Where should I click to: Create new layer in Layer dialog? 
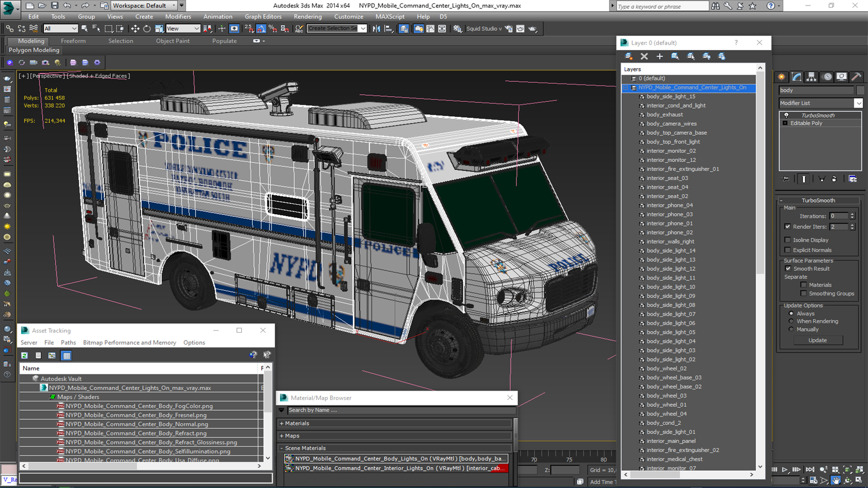tap(628, 56)
